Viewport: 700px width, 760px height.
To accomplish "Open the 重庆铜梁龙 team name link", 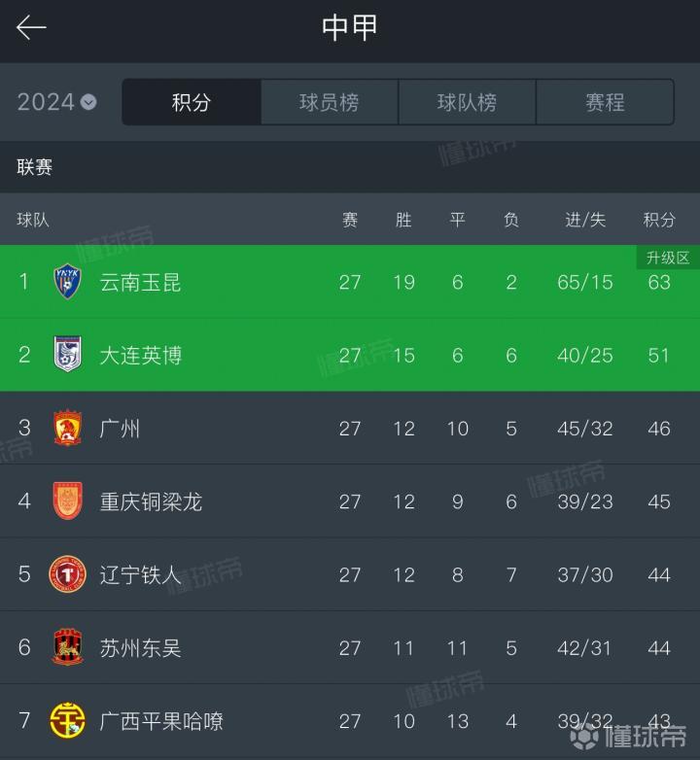I will (x=151, y=501).
